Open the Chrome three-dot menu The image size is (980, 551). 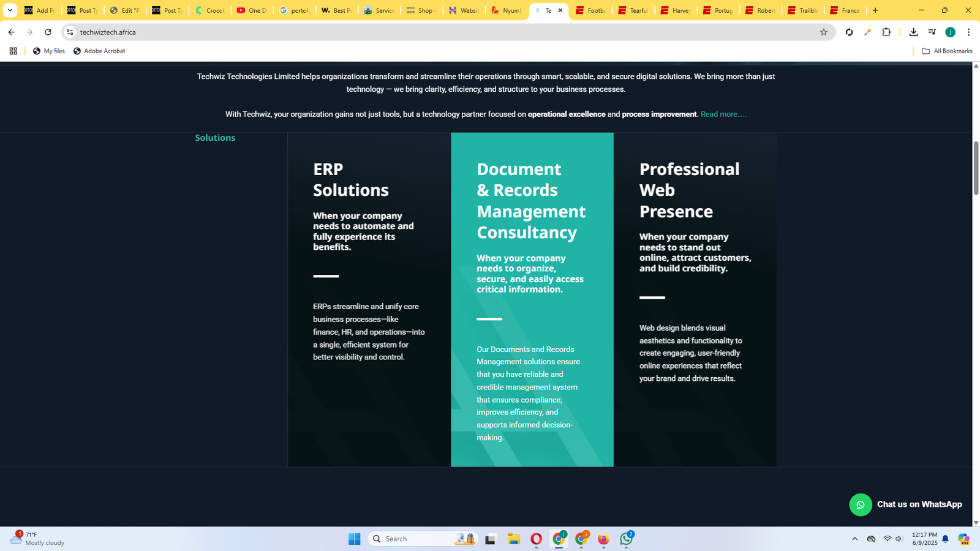[968, 32]
